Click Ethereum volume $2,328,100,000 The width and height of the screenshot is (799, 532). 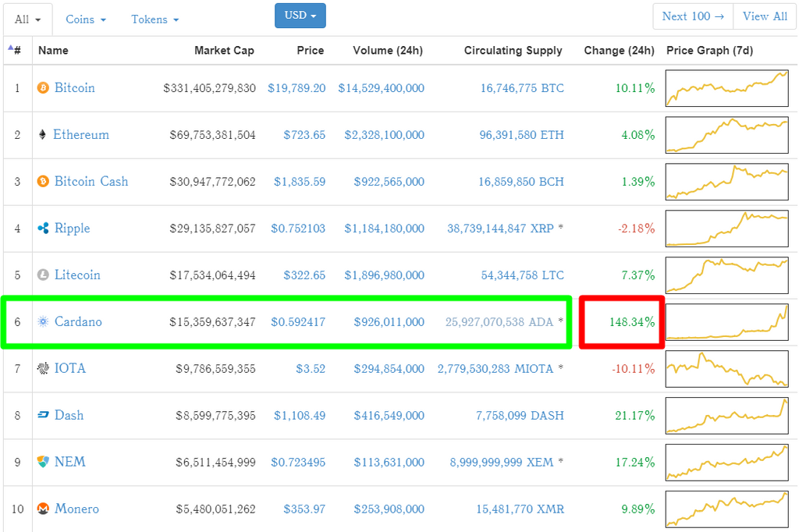[x=384, y=135]
